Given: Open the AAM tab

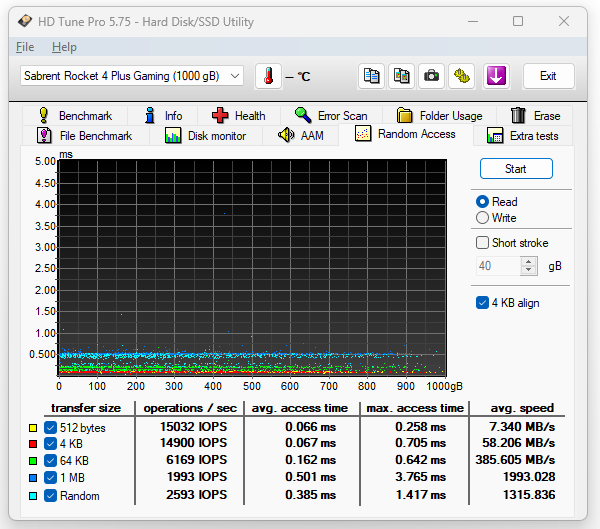Looking at the screenshot, I should [x=301, y=136].
